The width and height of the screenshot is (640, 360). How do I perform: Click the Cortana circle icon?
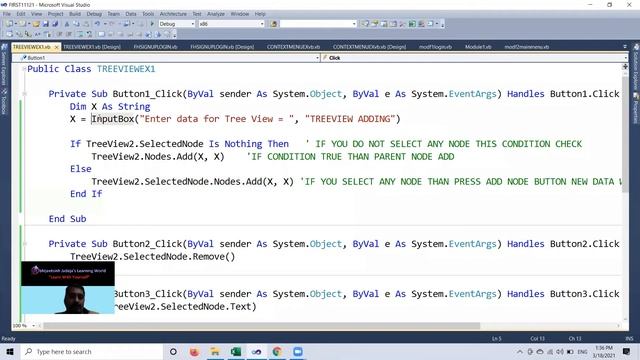tap(173, 351)
